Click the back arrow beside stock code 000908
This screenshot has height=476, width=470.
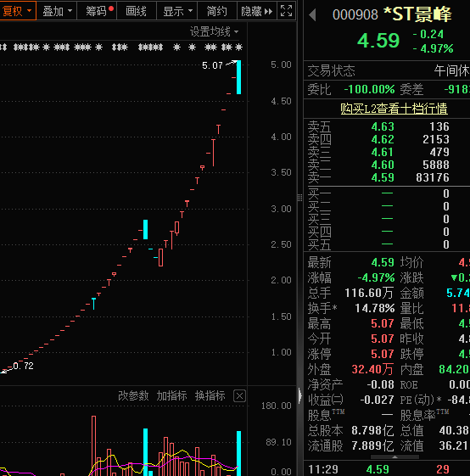pyautogui.click(x=312, y=14)
